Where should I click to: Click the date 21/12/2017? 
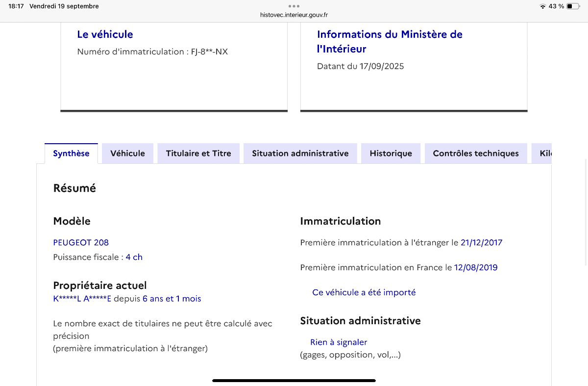(481, 242)
